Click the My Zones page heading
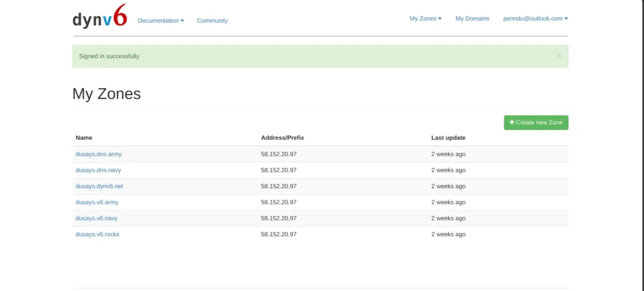The height and width of the screenshot is (291, 644). coord(106,94)
